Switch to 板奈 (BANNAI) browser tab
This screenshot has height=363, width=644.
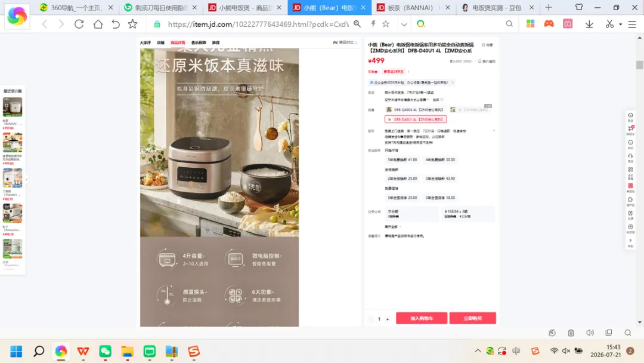(414, 7)
